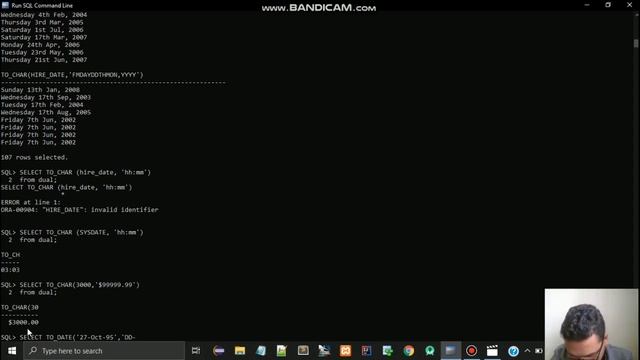
Task: Restore down the SQL Command Line window
Action: tap(608, 5)
